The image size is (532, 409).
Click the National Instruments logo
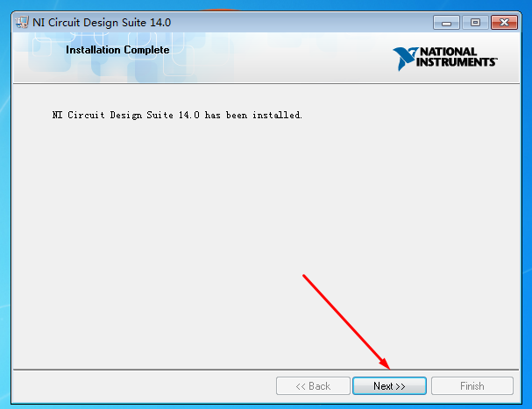point(445,59)
